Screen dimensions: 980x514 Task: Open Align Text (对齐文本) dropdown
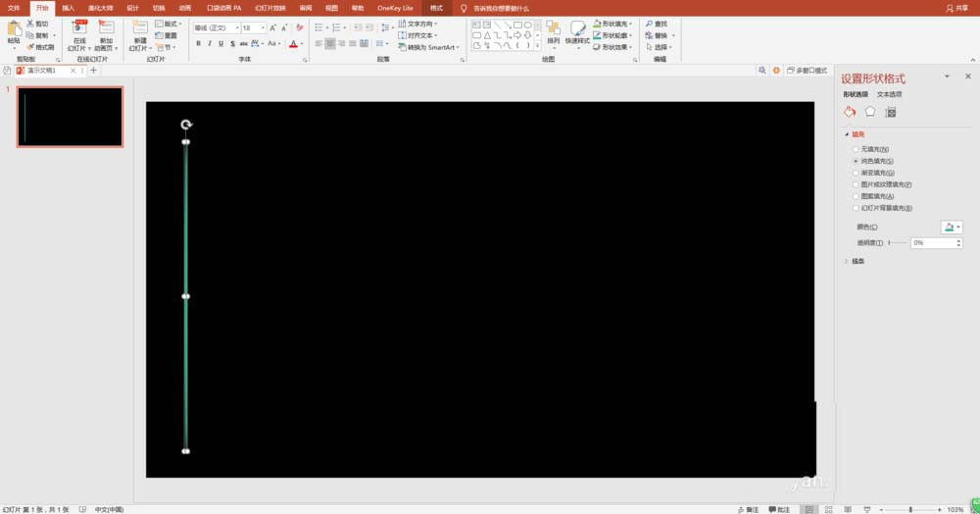[417, 35]
